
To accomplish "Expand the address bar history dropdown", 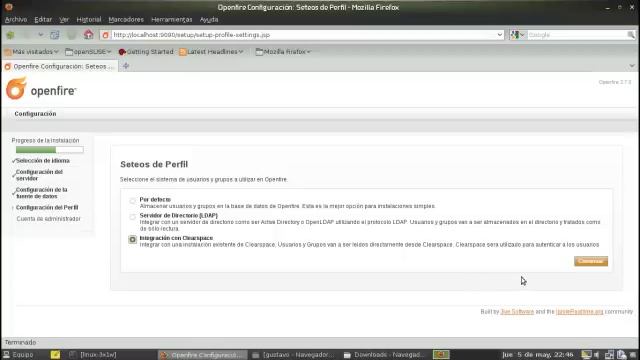I will coord(500,35).
